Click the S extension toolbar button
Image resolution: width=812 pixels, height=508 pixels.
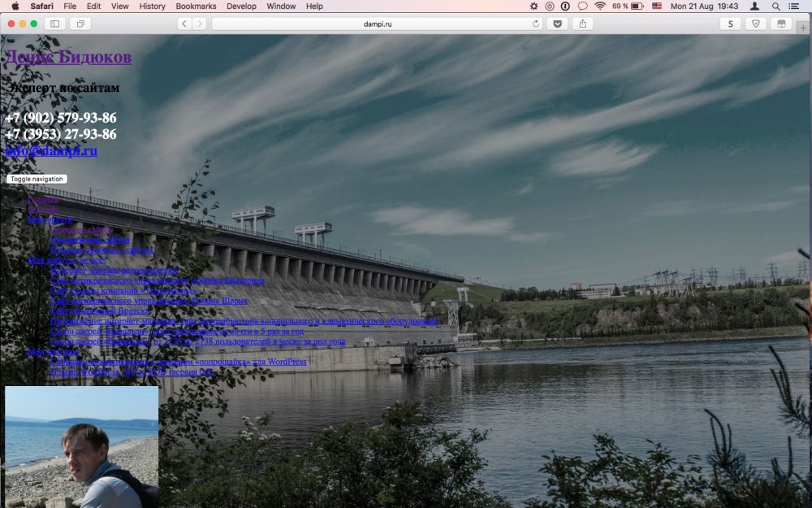(731, 24)
